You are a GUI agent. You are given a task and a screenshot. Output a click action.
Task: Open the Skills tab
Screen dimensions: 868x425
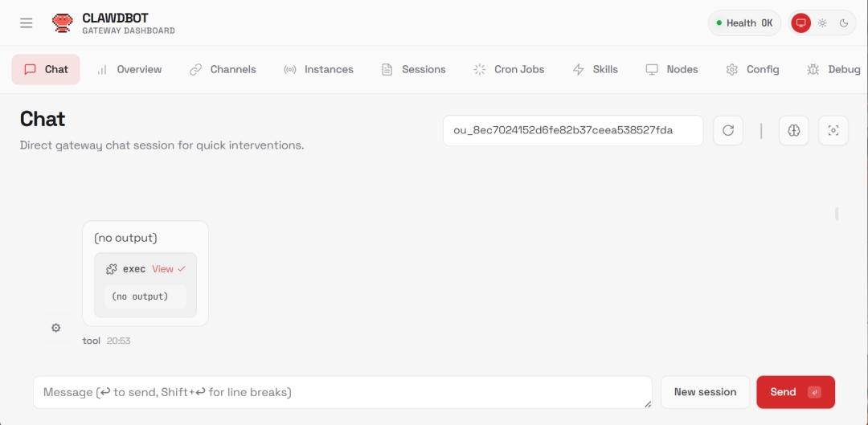[x=595, y=70]
